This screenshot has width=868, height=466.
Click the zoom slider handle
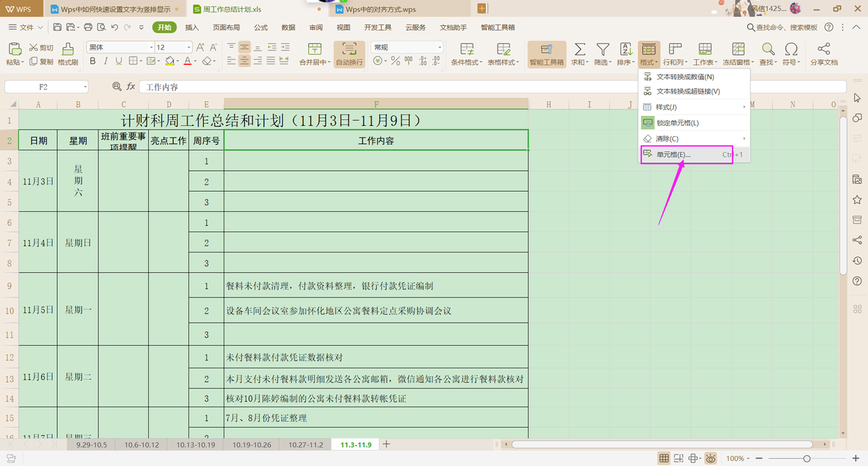(x=807, y=458)
